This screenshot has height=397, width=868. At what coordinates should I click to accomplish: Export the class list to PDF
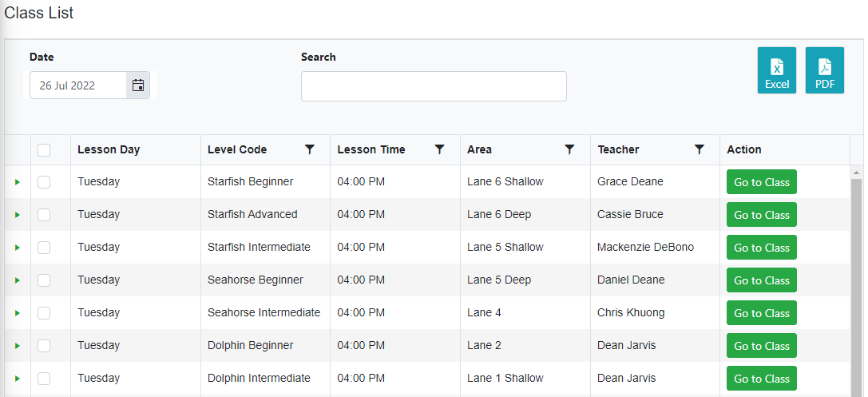click(824, 70)
